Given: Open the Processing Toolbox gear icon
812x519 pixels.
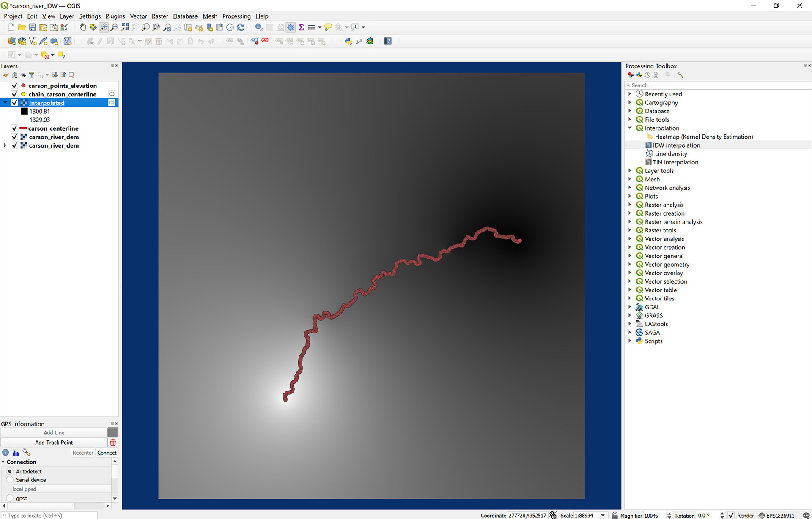Looking at the screenshot, I should click(291, 27).
